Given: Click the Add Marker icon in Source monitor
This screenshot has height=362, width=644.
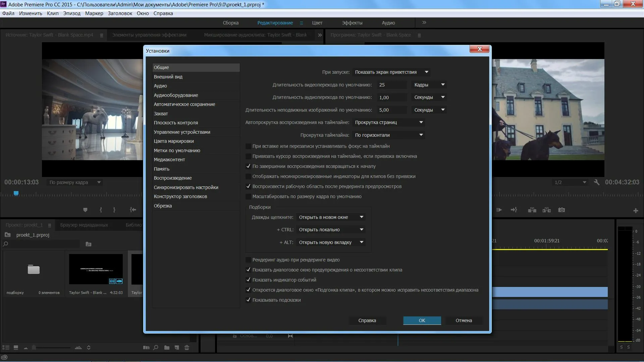Looking at the screenshot, I should tap(85, 210).
